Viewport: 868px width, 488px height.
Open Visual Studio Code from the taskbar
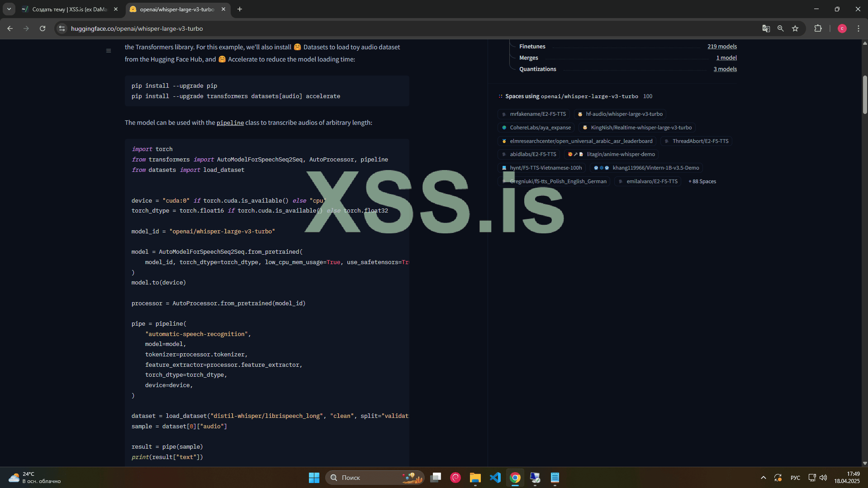[495, 478]
